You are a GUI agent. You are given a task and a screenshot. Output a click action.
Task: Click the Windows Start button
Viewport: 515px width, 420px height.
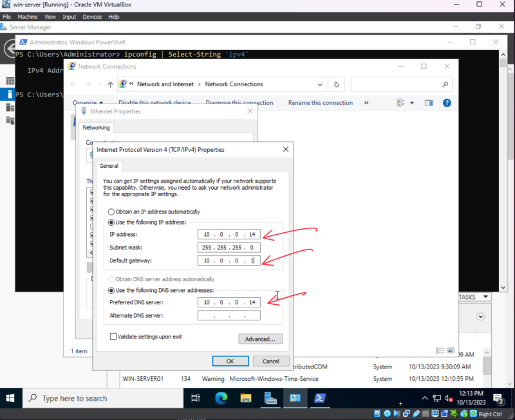tap(11, 399)
